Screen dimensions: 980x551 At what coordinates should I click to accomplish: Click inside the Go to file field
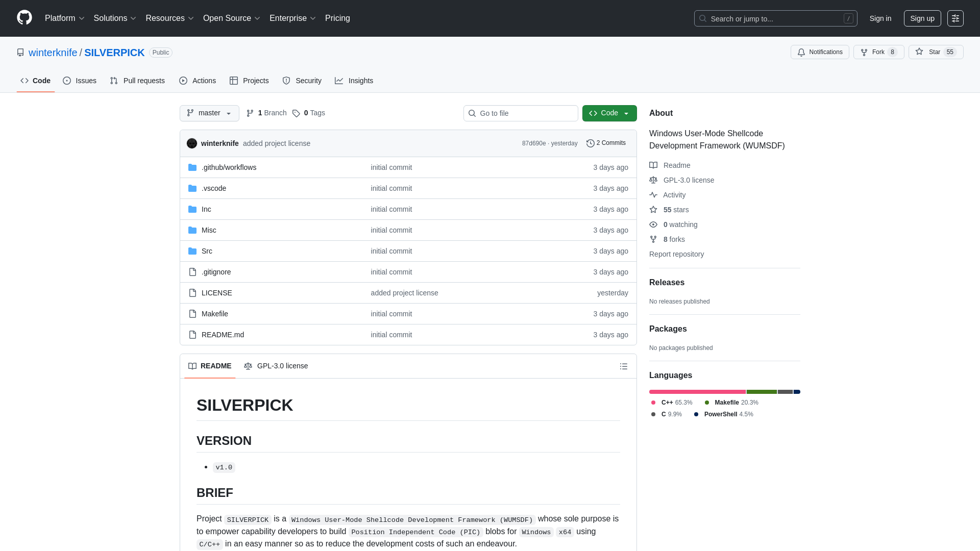coord(521,113)
